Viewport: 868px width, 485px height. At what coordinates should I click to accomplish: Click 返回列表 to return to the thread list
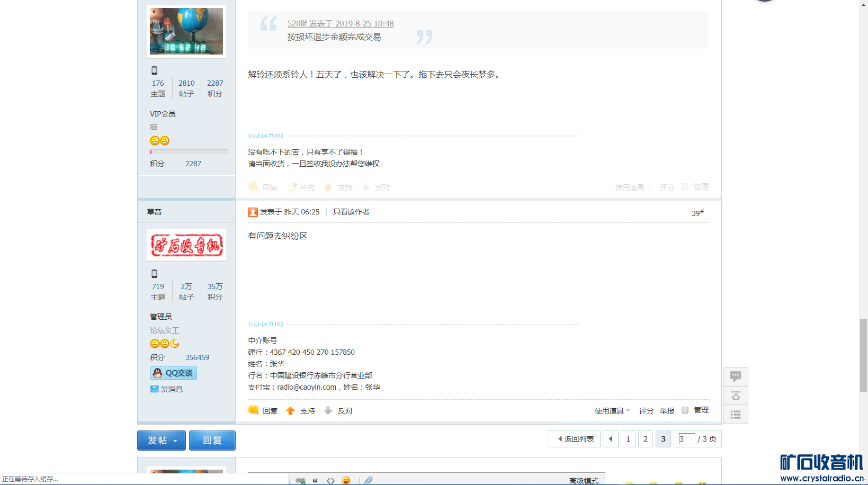(575, 439)
